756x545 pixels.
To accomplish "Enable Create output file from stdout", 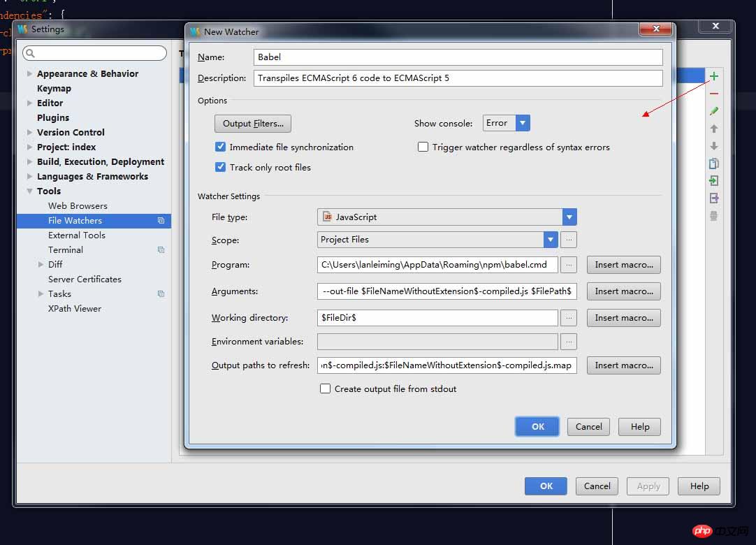I will point(326,388).
